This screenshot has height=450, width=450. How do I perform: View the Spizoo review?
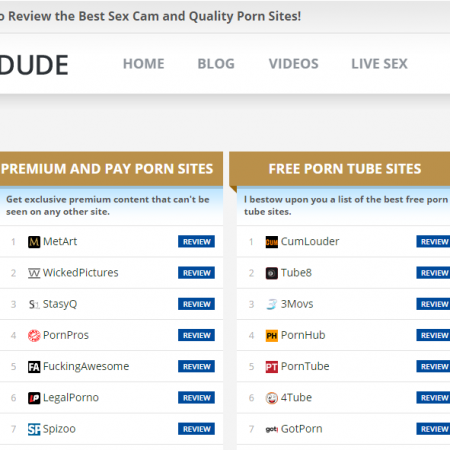click(196, 429)
